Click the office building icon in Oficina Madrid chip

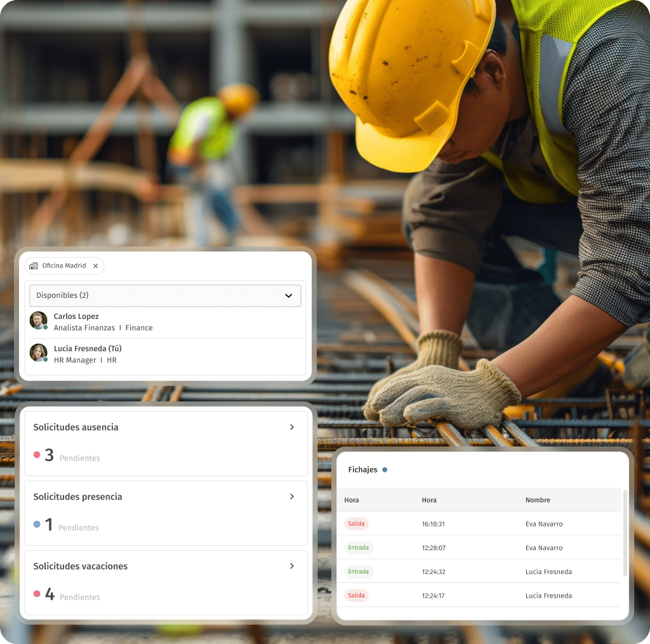pos(34,265)
